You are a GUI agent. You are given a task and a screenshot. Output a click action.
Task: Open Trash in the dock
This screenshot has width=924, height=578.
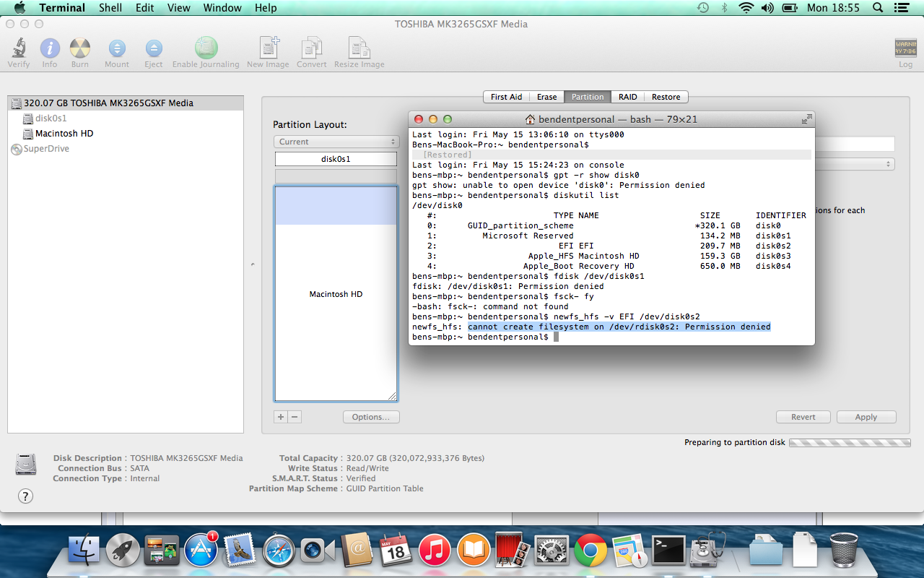point(844,550)
